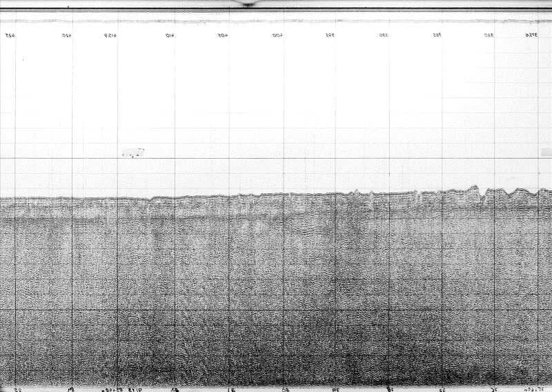Click the mirrored 410 label at top
The image size is (552, 392).
[x=170, y=35]
